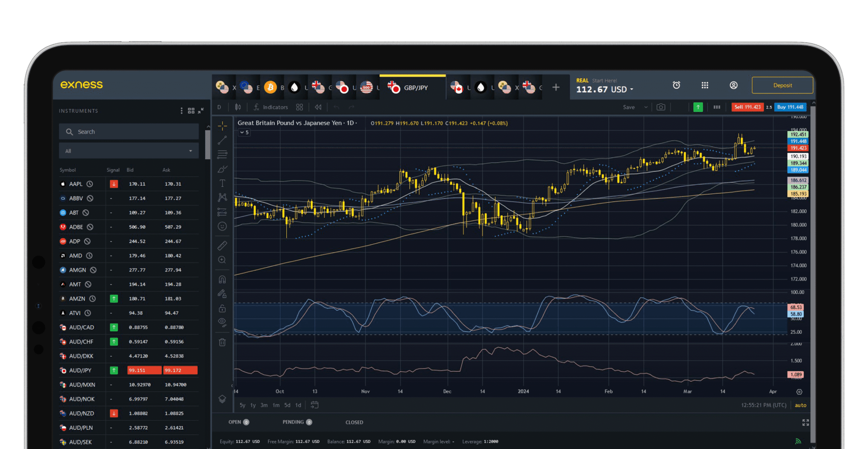The image size is (868, 449).
Task: Expand the instruments filter dropdown labeled All
Action: point(129,151)
